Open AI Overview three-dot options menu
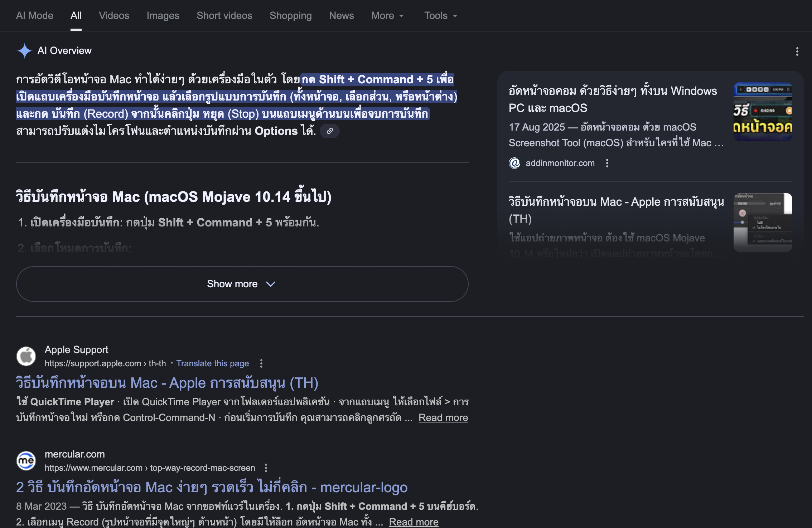Screen dimensions: 812x528 797,52
